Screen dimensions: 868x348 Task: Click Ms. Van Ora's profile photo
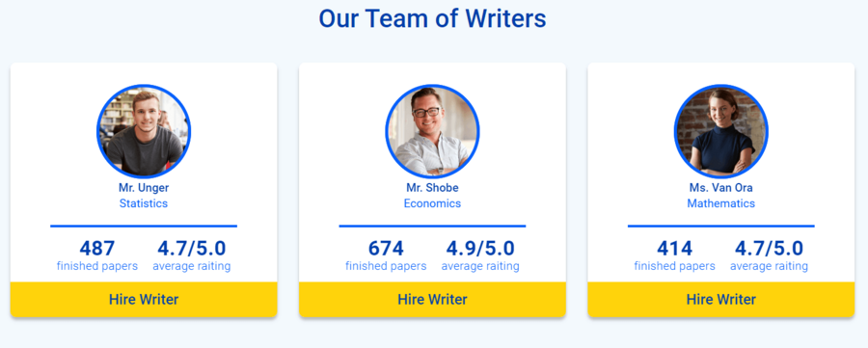(720, 132)
